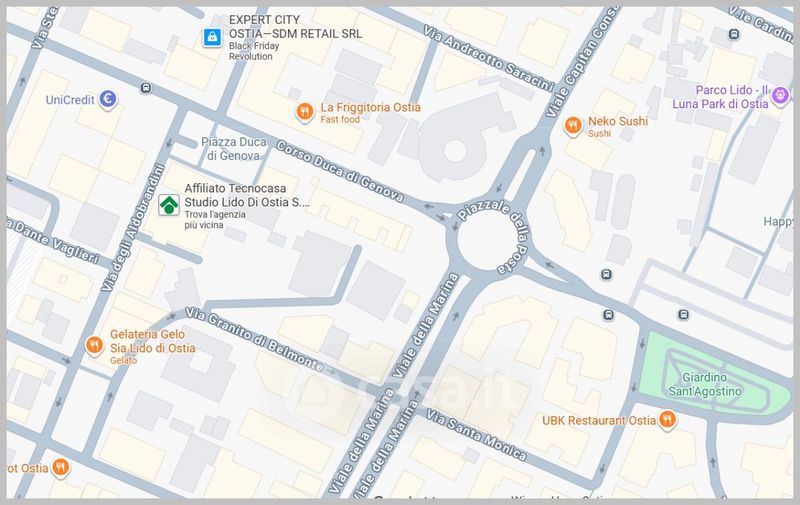Click the orange restaurant pin beside 'ot Ostia'
The height and width of the screenshot is (505, 800).
(60, 468)
